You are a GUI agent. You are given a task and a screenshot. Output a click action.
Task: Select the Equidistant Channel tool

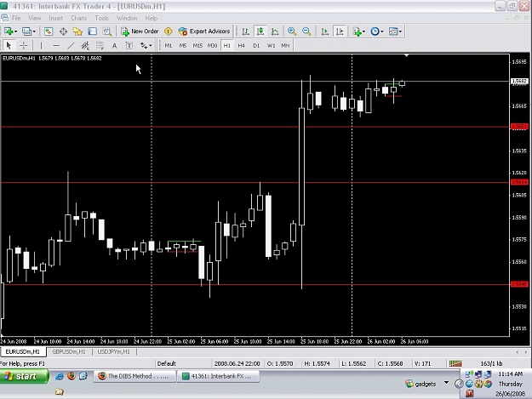click(x=85, y=45)
